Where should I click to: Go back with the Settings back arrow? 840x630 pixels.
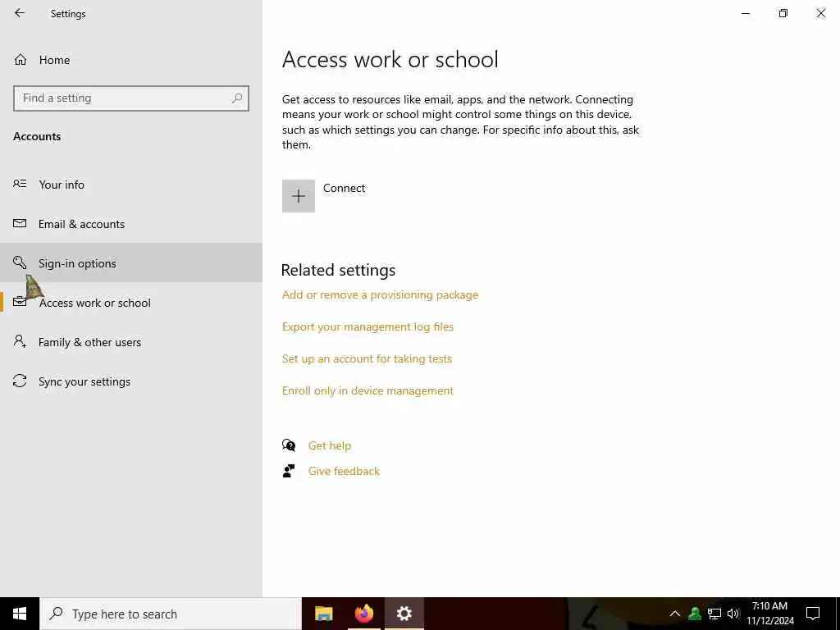pos(20,13)
